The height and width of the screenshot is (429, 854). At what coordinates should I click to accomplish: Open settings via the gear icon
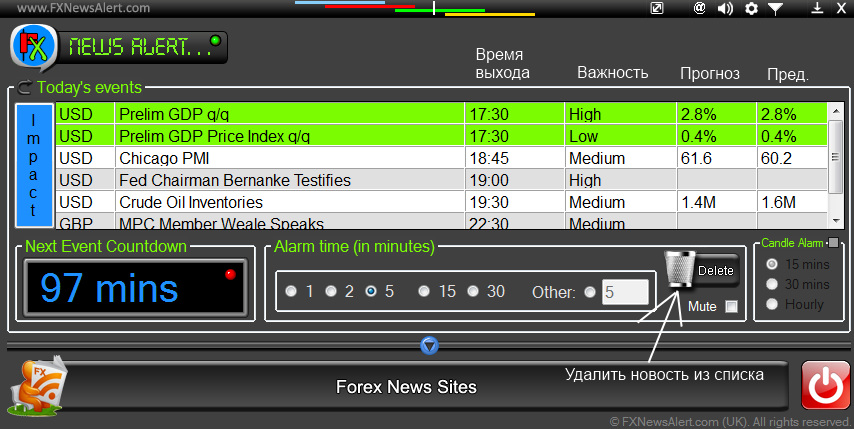click(x=751, y=8)
